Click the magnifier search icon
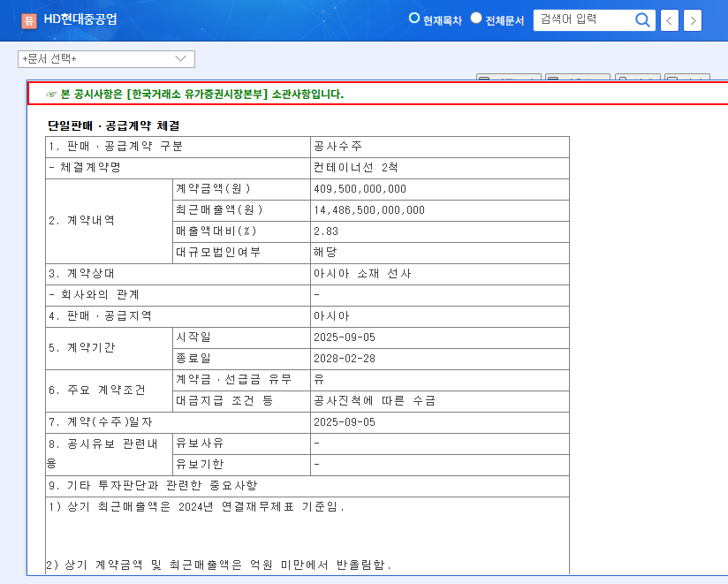728x584 pixels. [642, 20]
